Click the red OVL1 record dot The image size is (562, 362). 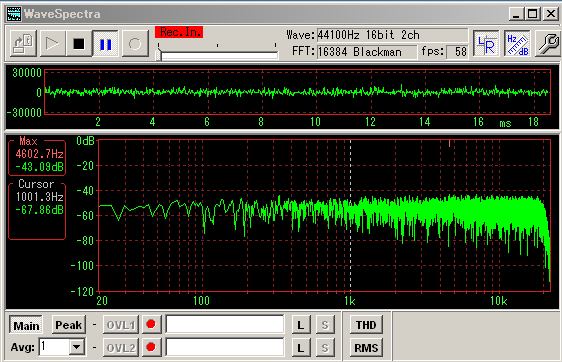click(x=151, y=324)
